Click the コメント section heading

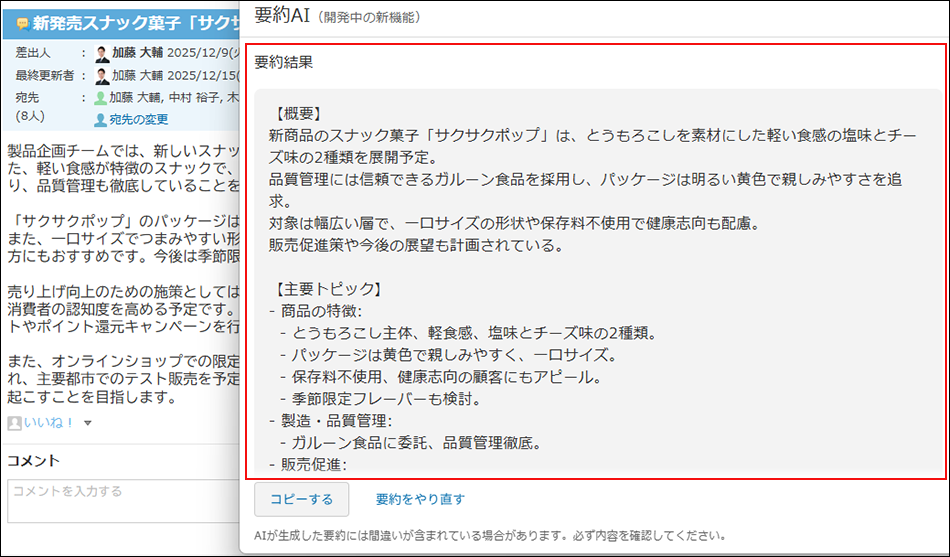pos(33,461)
